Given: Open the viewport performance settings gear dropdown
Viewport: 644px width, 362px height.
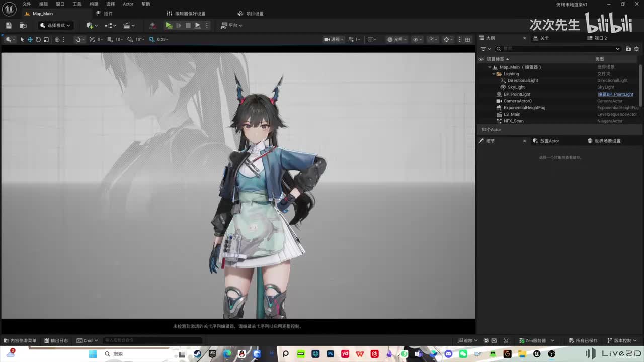Looking at the screenshot, I should point(447,39).
